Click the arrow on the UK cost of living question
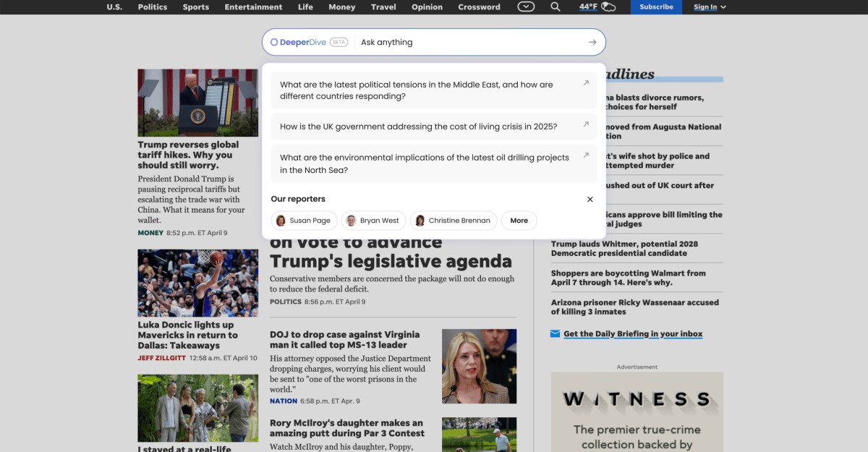This screenshot has height=452, width=868. 586,125
